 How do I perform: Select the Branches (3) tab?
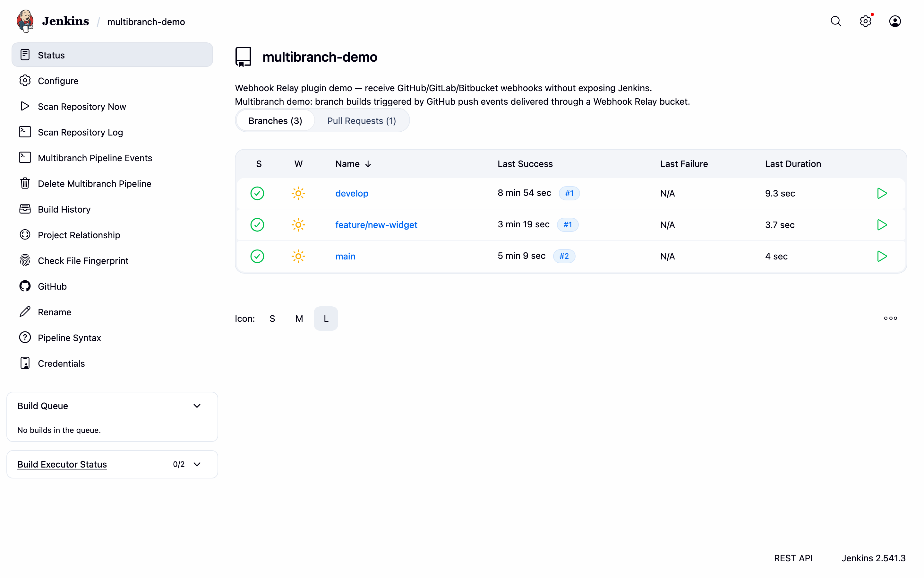[x=275, y=121]
